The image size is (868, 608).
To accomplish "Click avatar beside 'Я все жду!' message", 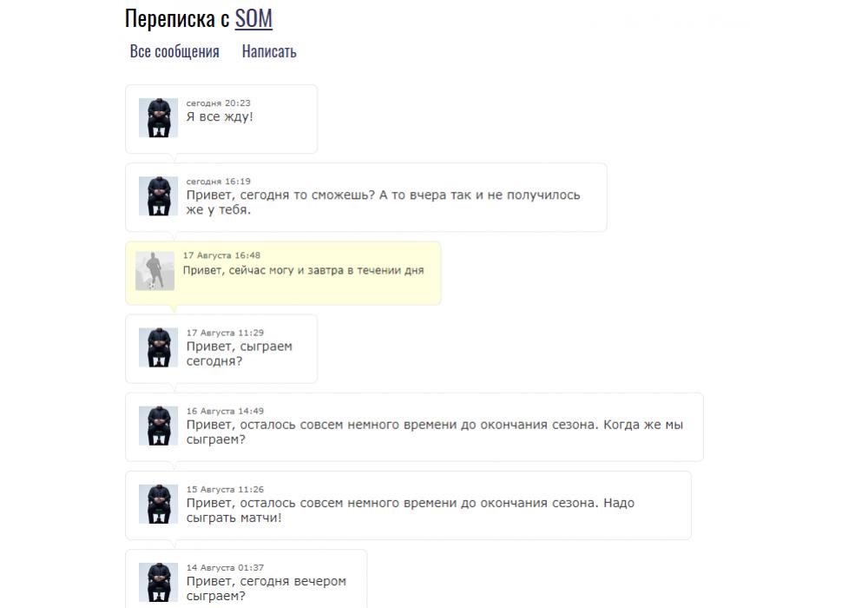I will click(x=158, y=118).
